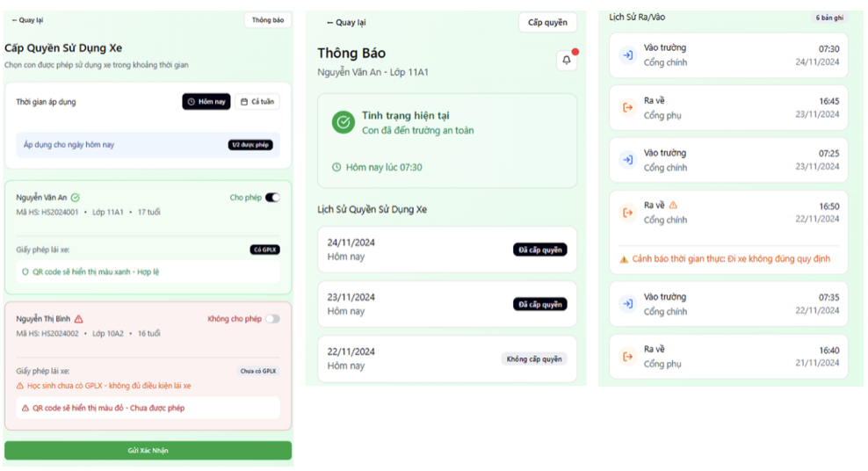This screenshot has height=471, width=868.
Task: Click warning icon on 16:50 Ra về record
Action: (673, 206)
